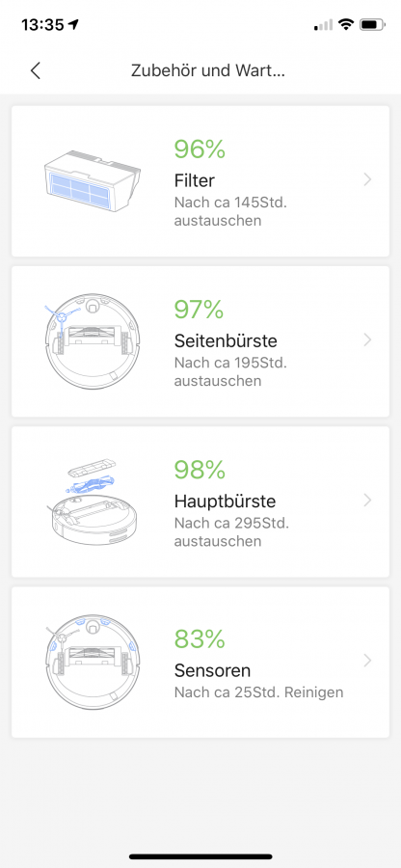The height and width of the screenshot is (868, 401).
Task: Tap the main brush exploded illustration
Action: point(93,502)
